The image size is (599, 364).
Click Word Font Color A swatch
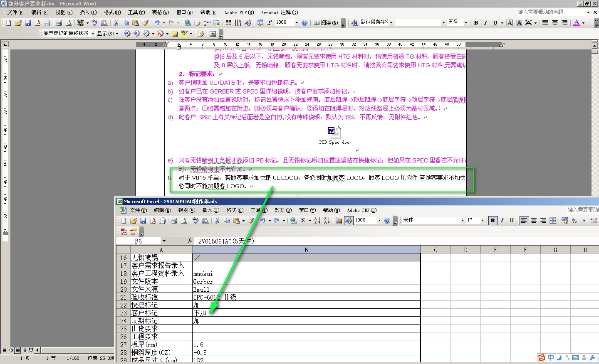tap(577, 23)
